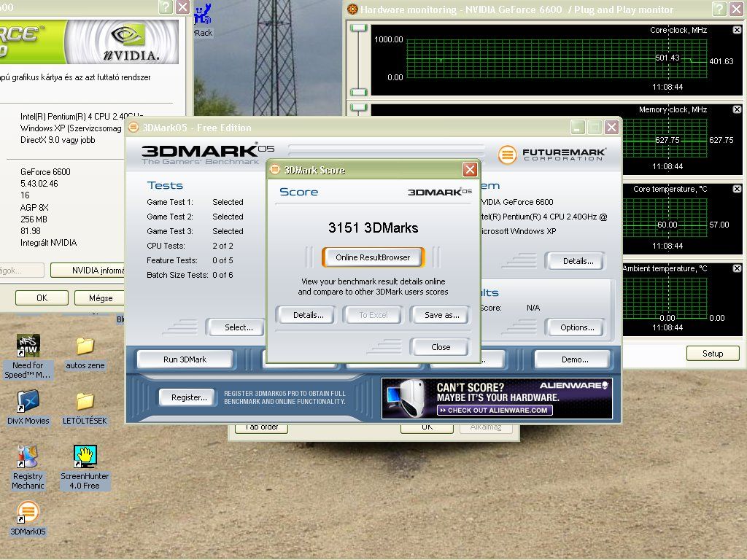Image resolution: width=747 pixels, height=560 pixels.
Task: Click GeForce 6600 entry in NVIDIA window
Action: (x=45, y=172)
